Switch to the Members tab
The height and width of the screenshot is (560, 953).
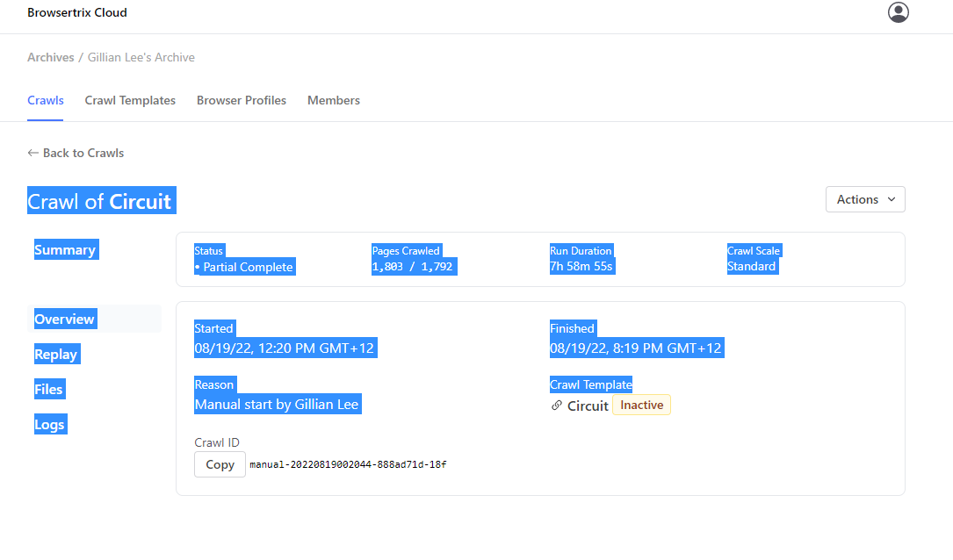click(333, 100)
